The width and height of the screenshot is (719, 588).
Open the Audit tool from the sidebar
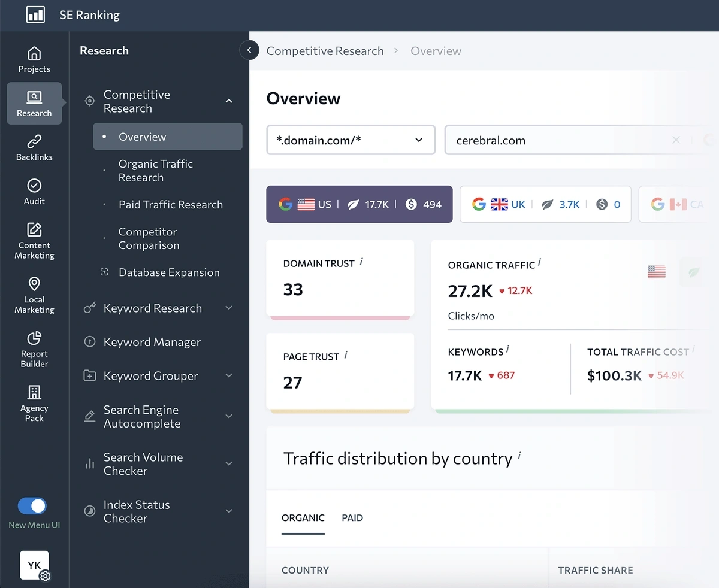click(x=34, y=190)
